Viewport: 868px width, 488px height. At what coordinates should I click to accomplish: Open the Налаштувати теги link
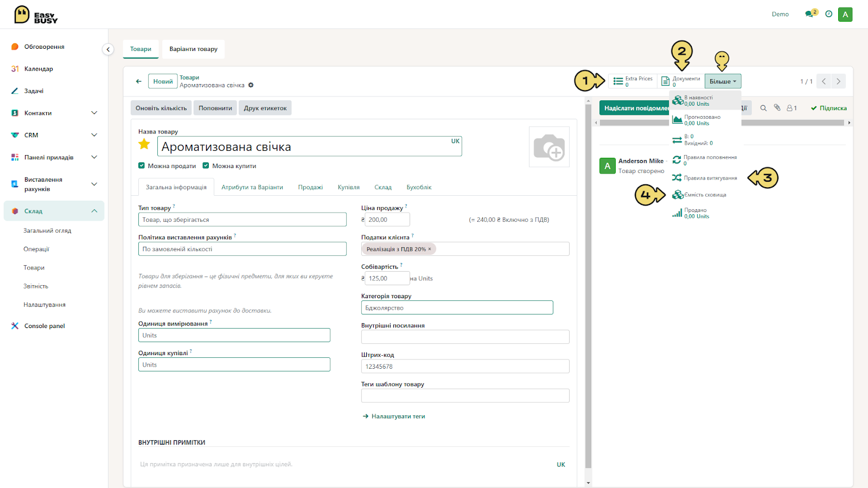point(394,416)
